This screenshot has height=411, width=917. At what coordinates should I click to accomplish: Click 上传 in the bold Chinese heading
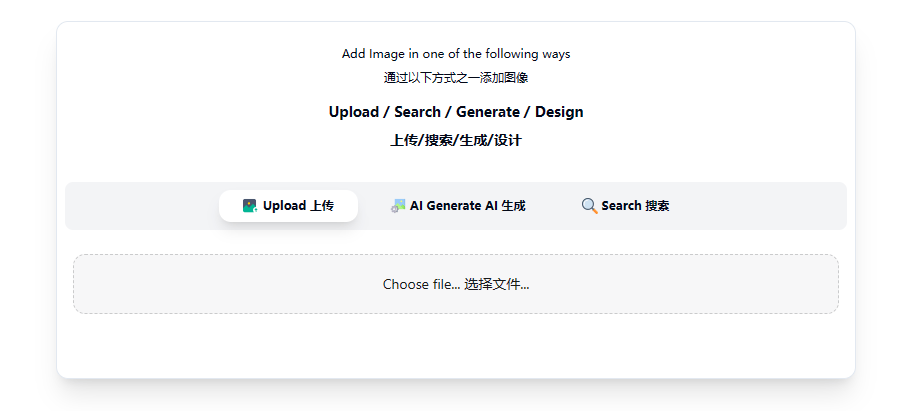pos(403,141)
